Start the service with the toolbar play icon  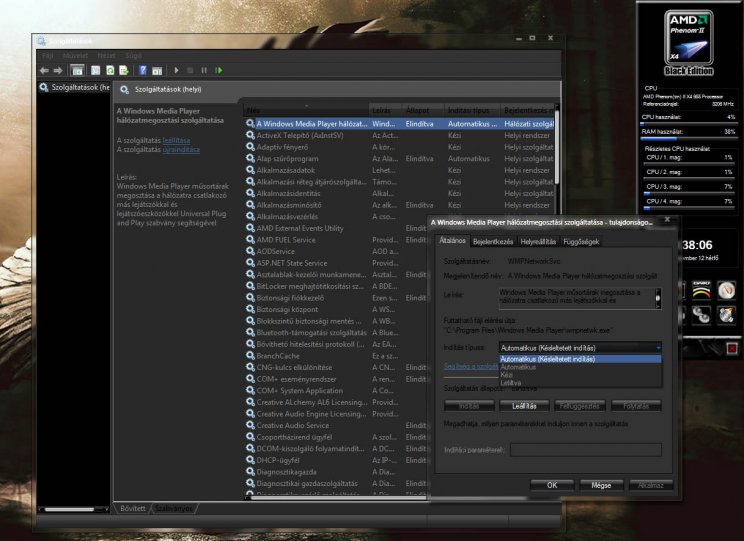pyautogui.click(x=177, y=70)
